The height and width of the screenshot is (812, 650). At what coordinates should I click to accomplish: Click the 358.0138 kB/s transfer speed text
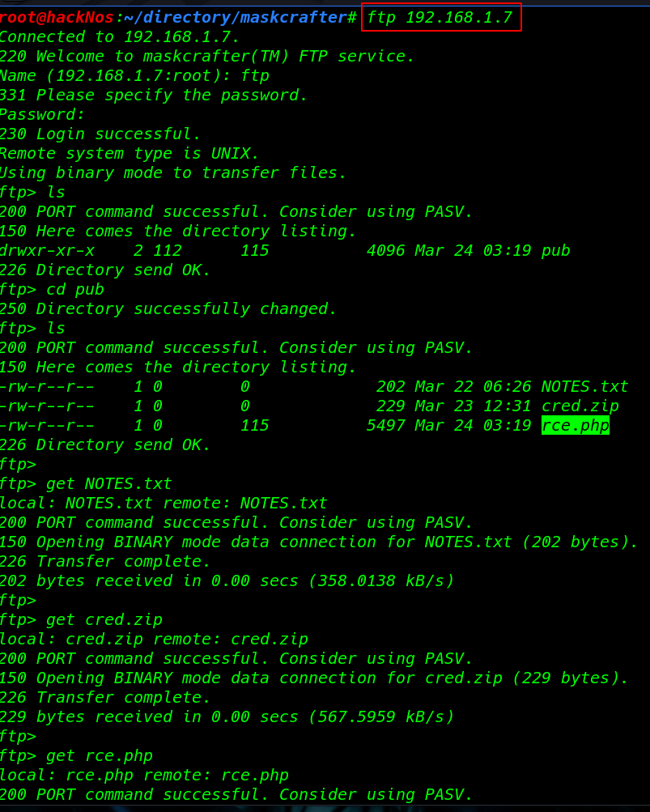pos(382,581)
